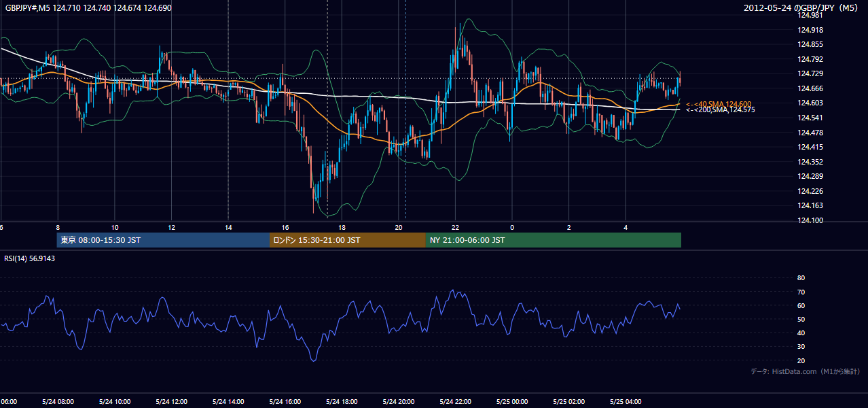868x408 pixels.
Task: Click hour label 0 under price chart
Action: 512,227
